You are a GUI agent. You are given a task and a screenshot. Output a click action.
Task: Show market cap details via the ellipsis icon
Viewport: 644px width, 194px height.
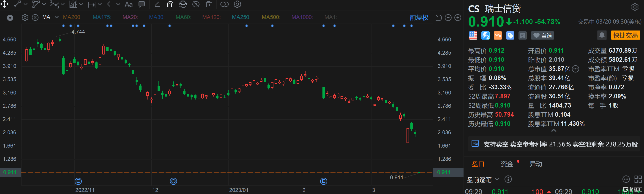576,69
